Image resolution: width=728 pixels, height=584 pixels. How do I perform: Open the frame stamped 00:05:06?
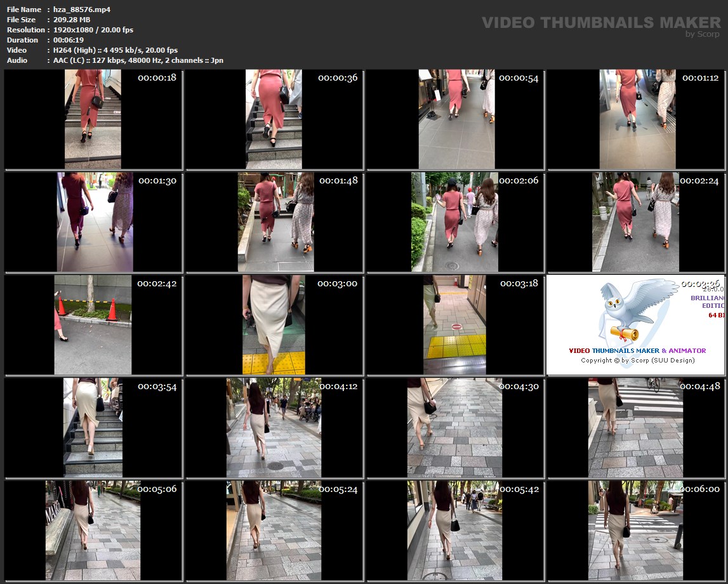pos(93,531)
